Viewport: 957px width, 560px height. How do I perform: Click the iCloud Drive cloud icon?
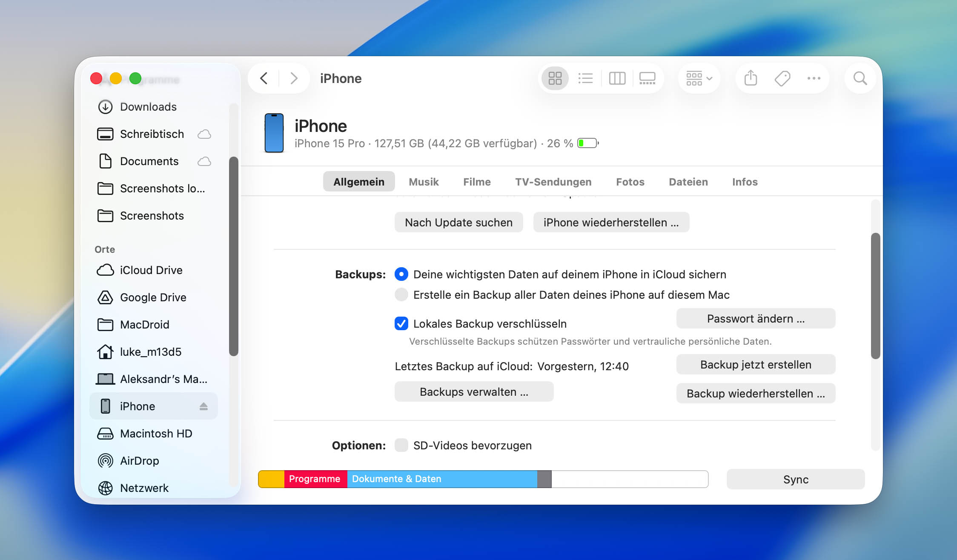[x=105, y=270]
